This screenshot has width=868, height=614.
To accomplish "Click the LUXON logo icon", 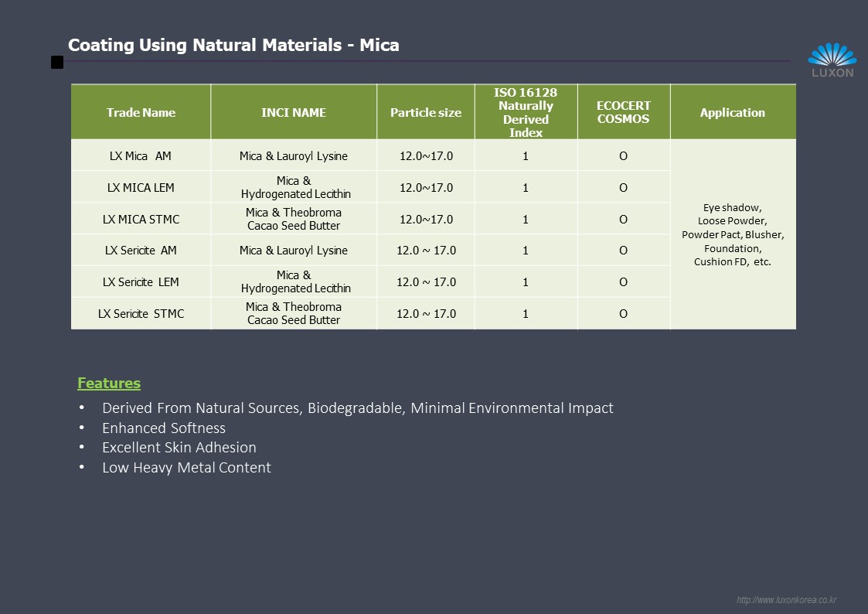I will (832, 60).
